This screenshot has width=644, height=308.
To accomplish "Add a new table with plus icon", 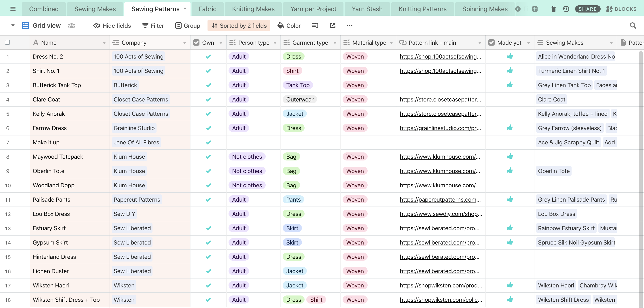I will pos(535,9).
